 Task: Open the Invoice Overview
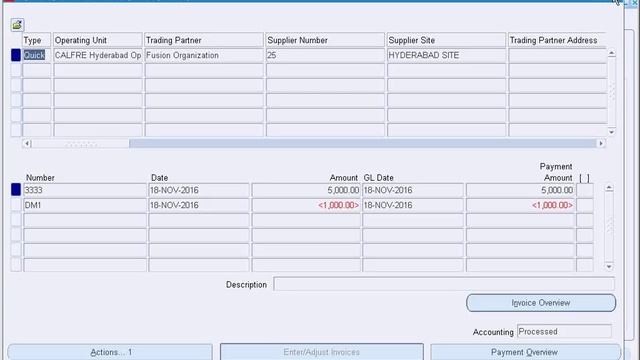(541, 303)
